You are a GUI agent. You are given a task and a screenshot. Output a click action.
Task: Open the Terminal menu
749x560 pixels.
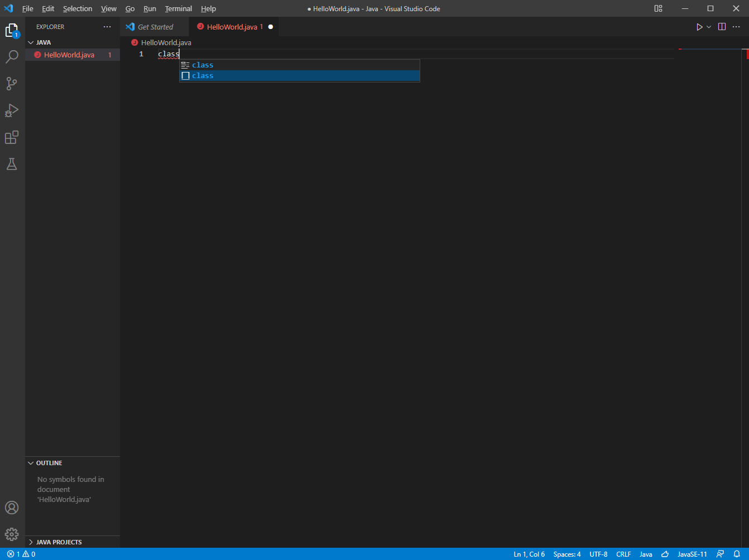(178, 8)
